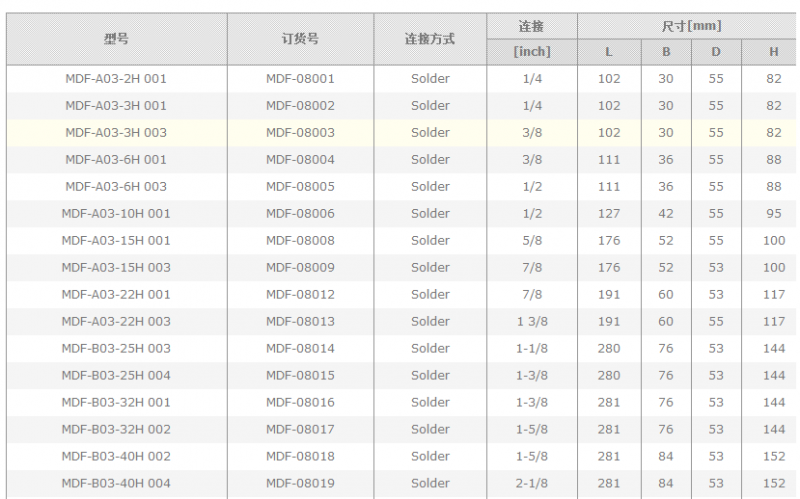
Task: Click the 型号 column header
Action: 116,39
